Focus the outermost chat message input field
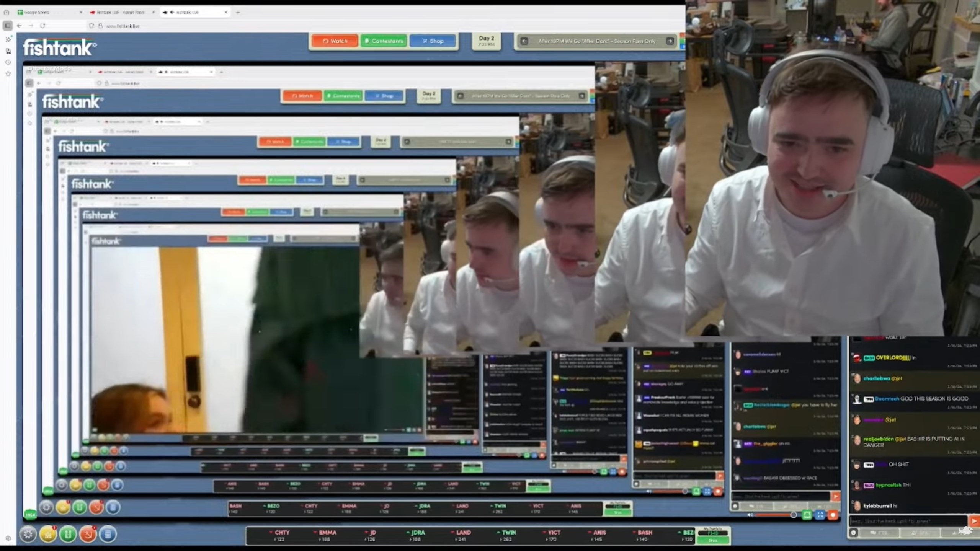 (907, 521)
